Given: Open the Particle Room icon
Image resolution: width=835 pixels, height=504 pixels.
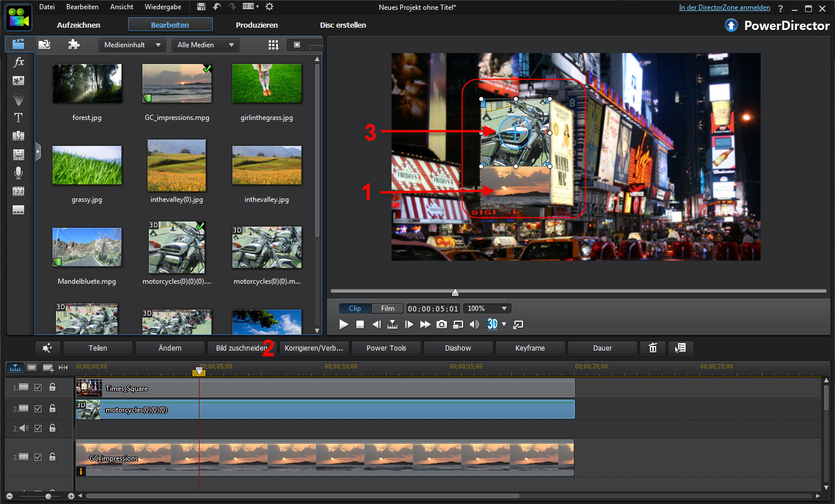Looking at the screenshot, I should coord(18,99).
